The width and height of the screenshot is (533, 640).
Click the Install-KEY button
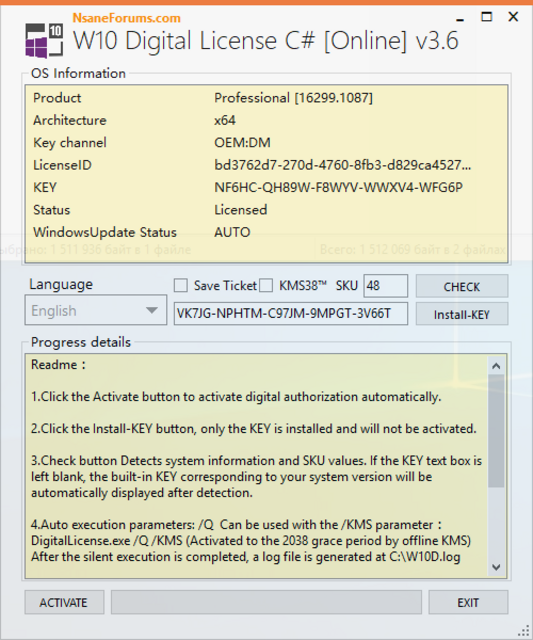[462, 314]
